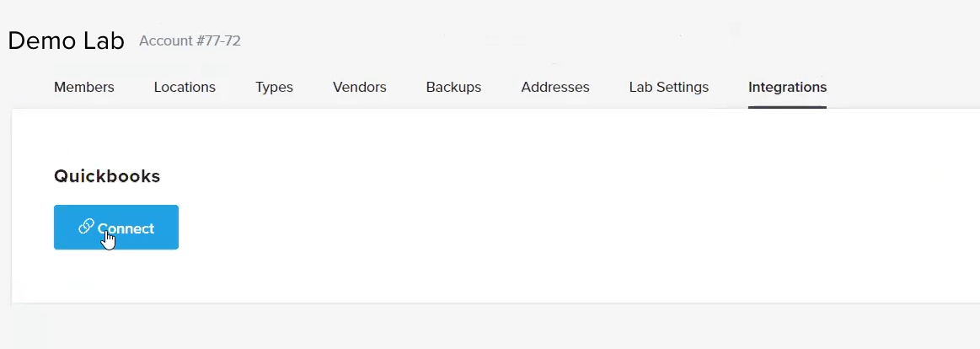The height and width of the screenshot is (349, 980).
Task: Open the Members tab
Action: click(83, 87)
